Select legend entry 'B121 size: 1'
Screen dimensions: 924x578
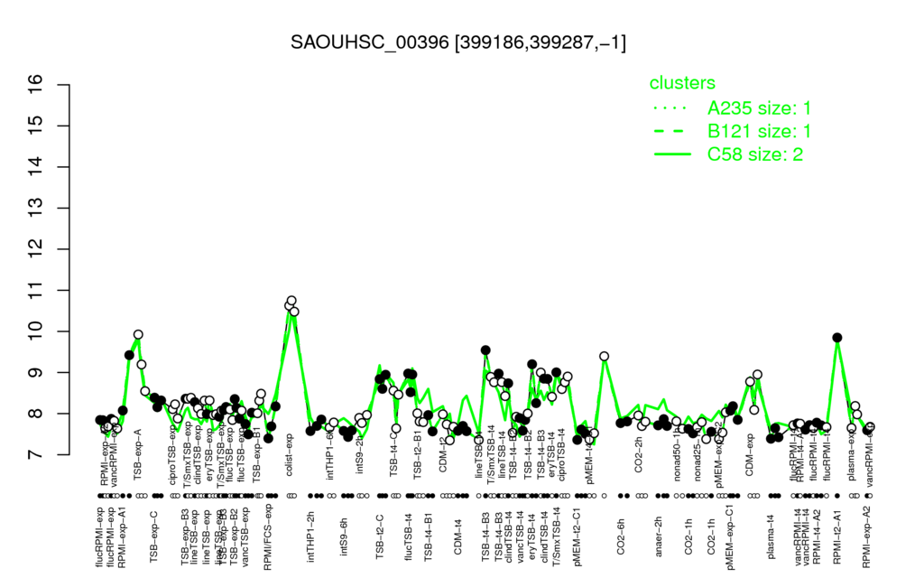[759, 131]
